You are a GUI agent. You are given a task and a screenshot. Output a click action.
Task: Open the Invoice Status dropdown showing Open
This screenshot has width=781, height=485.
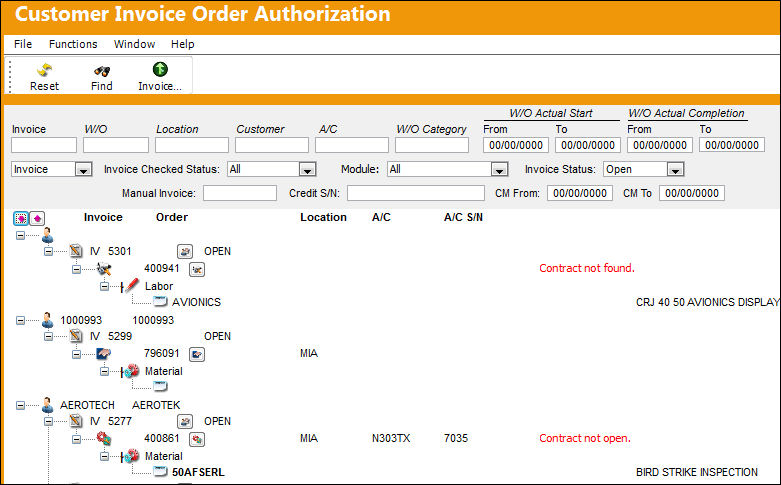[x=675, y=170]
